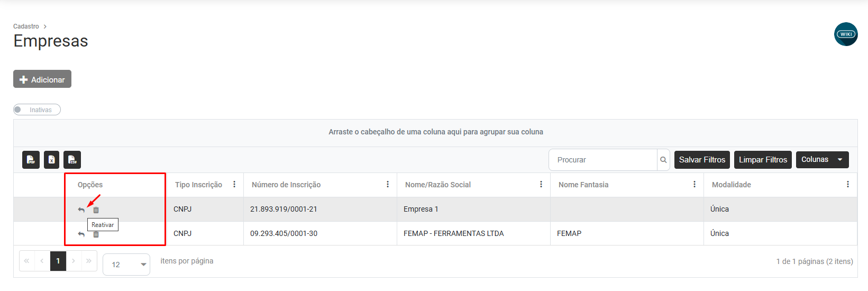Clear filters with Limpar Filtros
868x291 pixels.
point(763,160)
